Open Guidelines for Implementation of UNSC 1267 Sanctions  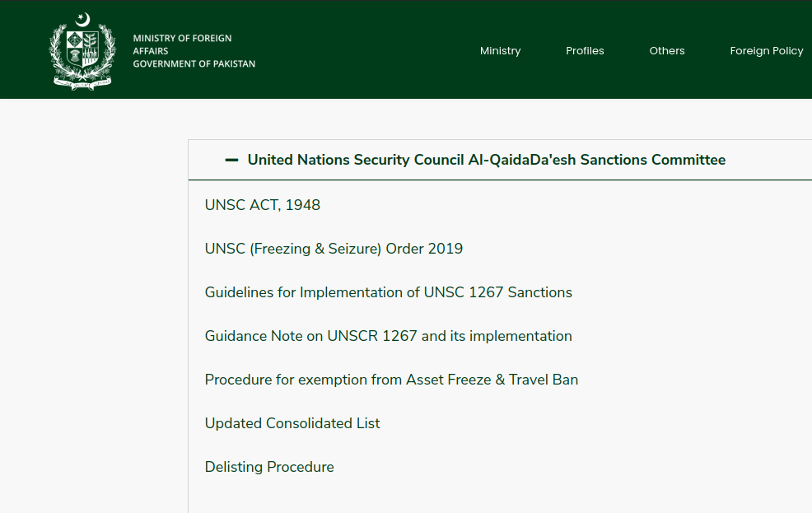tap(388, 292)
